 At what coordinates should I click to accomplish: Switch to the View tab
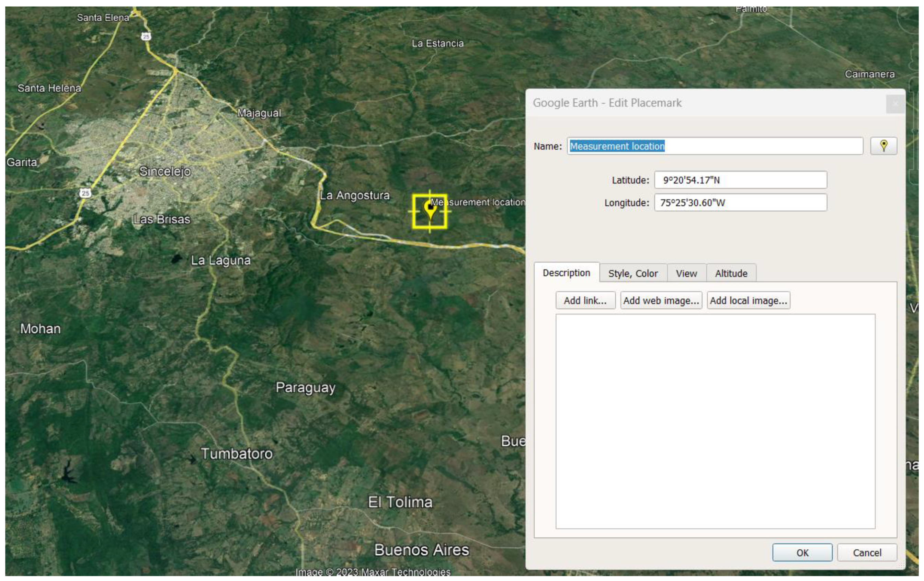coord(686,273)
